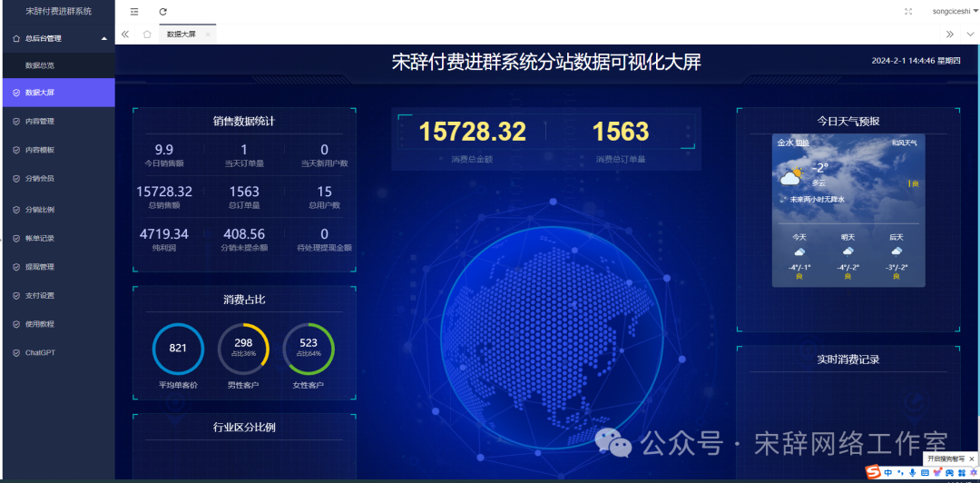Click the 9.9 今日销售额 value

tap(163, 150)
